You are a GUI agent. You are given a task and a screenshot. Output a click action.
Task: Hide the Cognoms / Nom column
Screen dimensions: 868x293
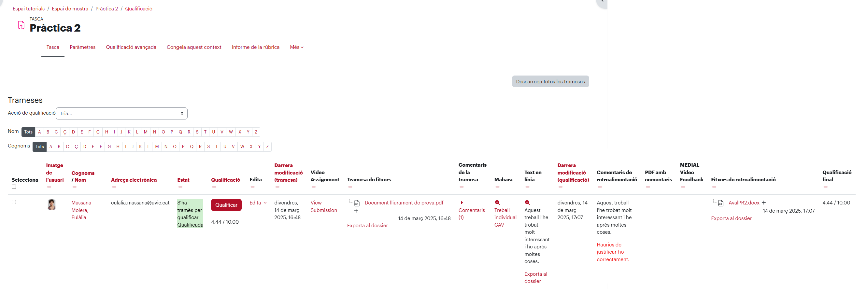75,187
